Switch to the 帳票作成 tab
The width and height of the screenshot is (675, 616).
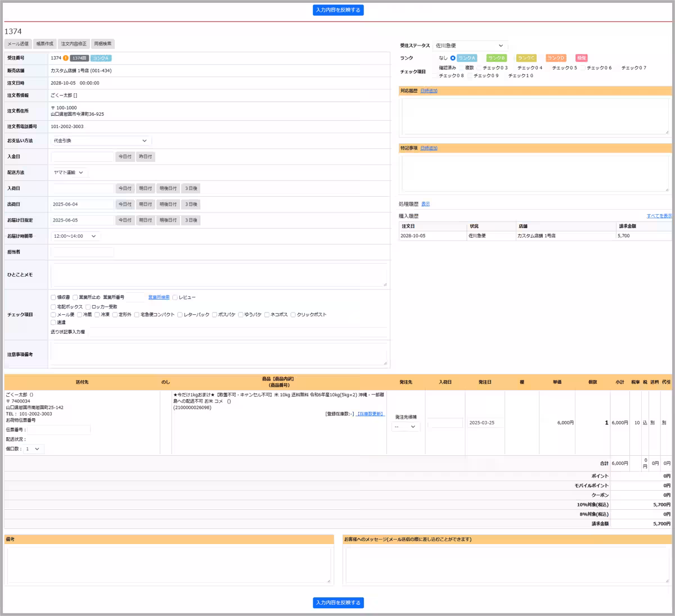coord(44,44)
